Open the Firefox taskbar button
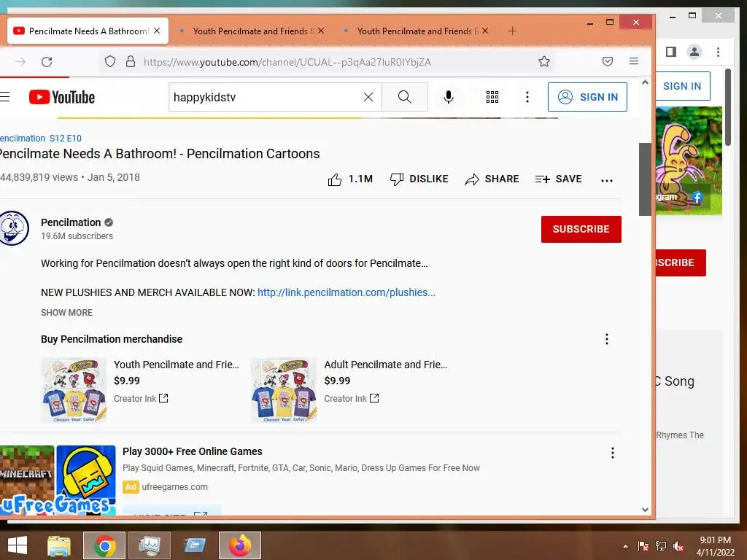This screenshot has height=560, width=747. [240, 545]
